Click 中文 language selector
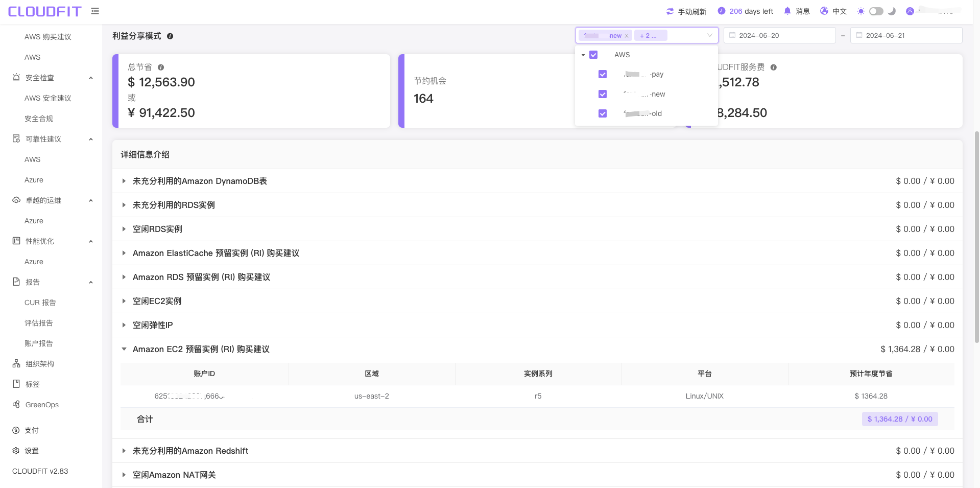The height and width of the screenshot is (488, 980). coord(840,11)
